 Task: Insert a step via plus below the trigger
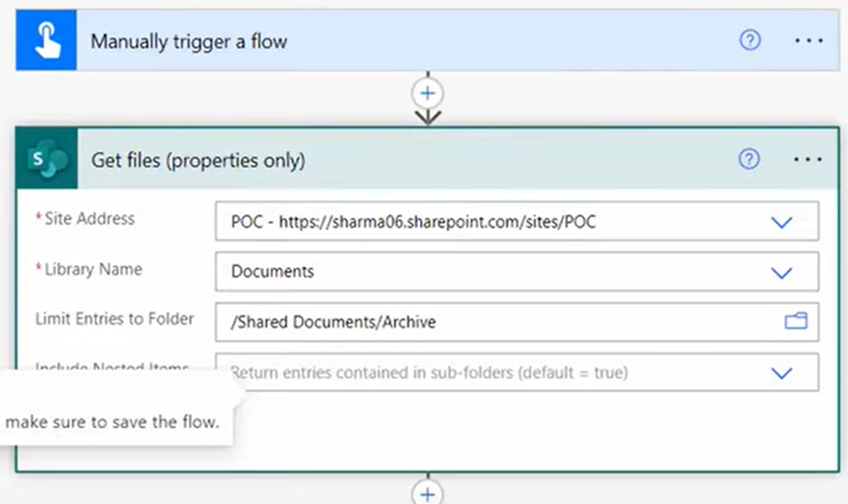pyautogui.click(x=428, y=94)
